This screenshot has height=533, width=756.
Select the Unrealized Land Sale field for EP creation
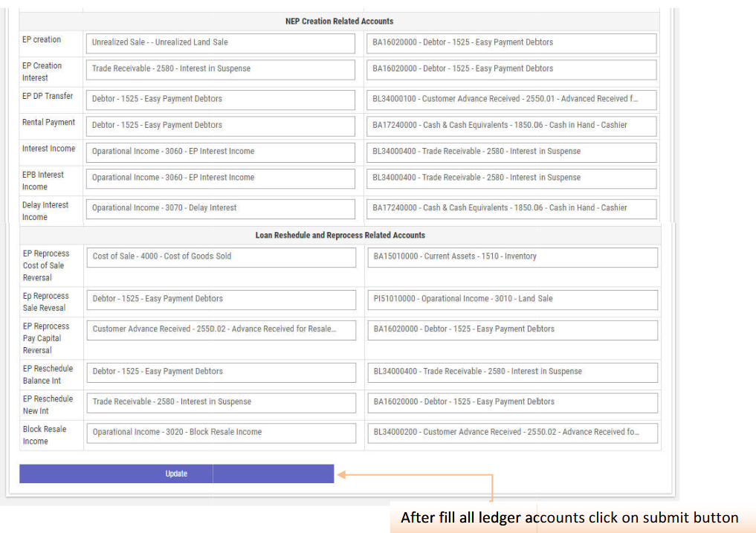pos(220,42)
